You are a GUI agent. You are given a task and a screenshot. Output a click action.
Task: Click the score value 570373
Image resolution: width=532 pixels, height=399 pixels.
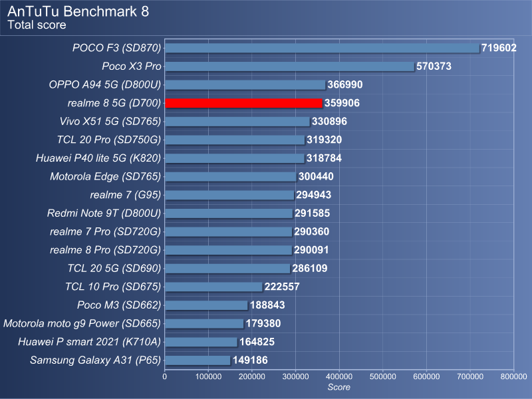click(x=434, y=66)
